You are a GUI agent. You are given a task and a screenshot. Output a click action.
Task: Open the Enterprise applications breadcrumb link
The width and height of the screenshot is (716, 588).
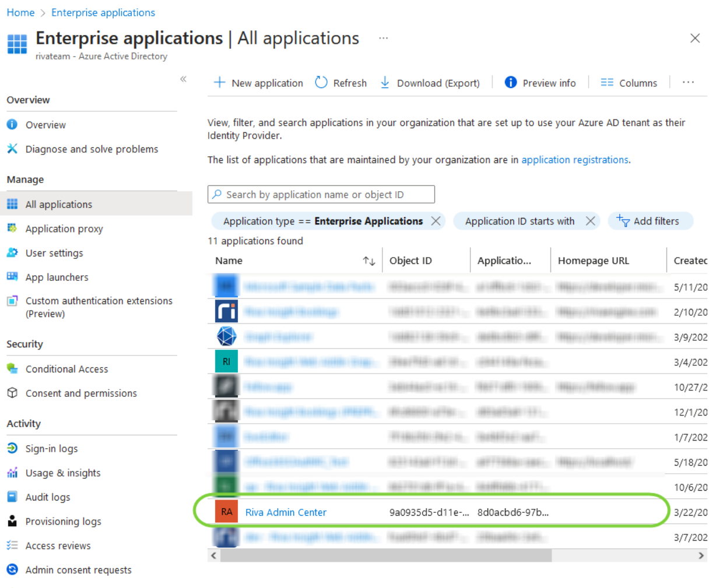(x=103, y=12)
